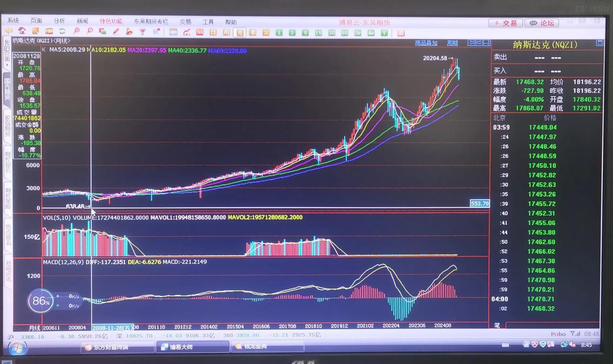
Task: Open the red funnel filter icon
Action: tap(142, 32)
